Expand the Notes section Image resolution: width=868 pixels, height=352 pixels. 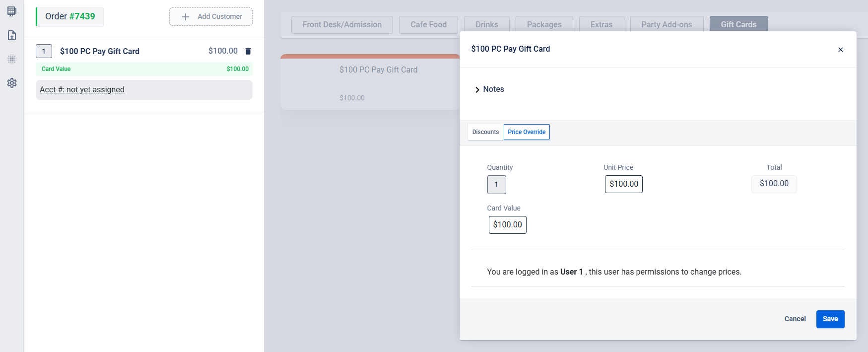pos(489,89)
